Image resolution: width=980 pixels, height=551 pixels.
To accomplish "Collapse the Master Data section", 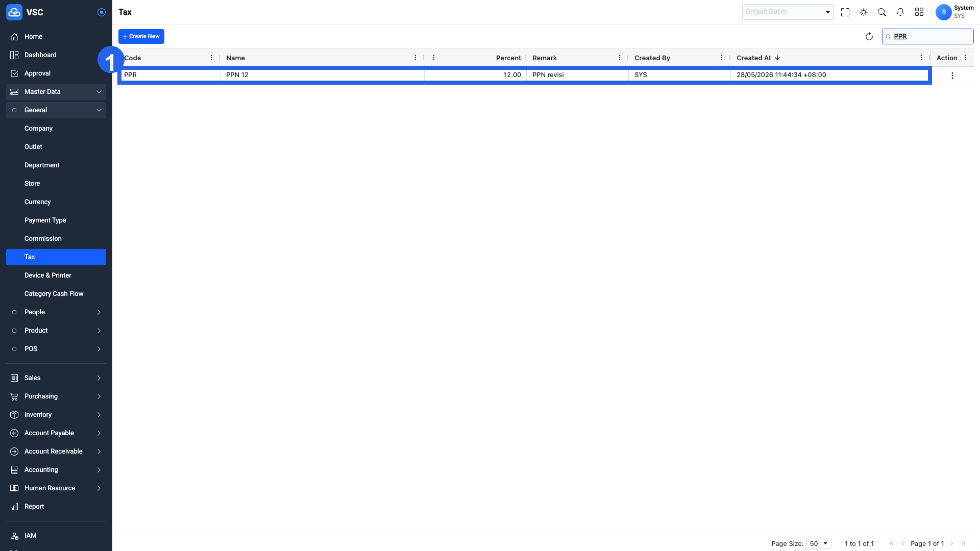I will [56, 92].
